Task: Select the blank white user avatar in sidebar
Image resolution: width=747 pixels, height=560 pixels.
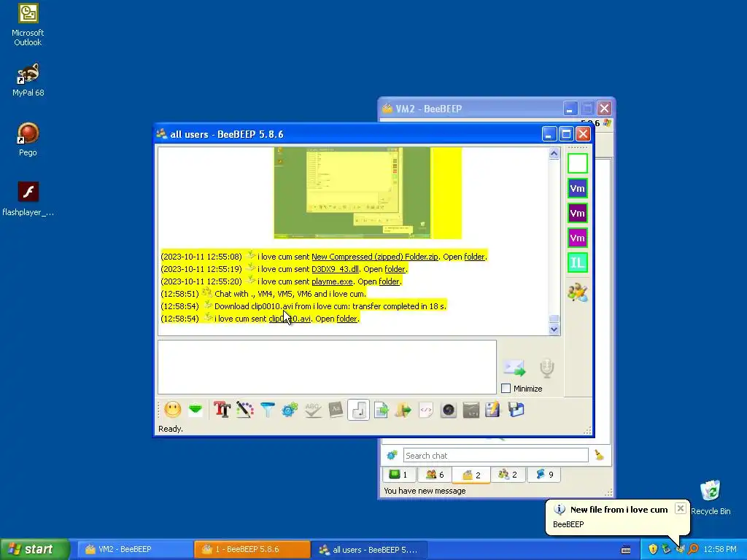Action: coord(578,163)
